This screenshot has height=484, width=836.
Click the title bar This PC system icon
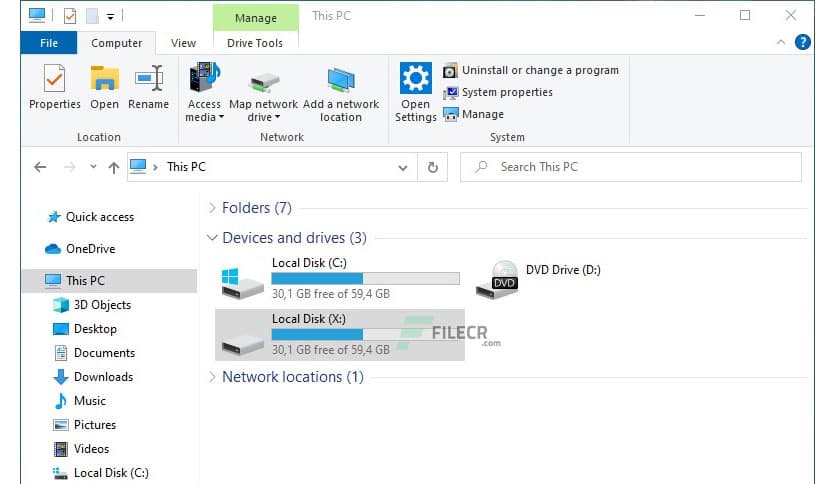[37, 15]
